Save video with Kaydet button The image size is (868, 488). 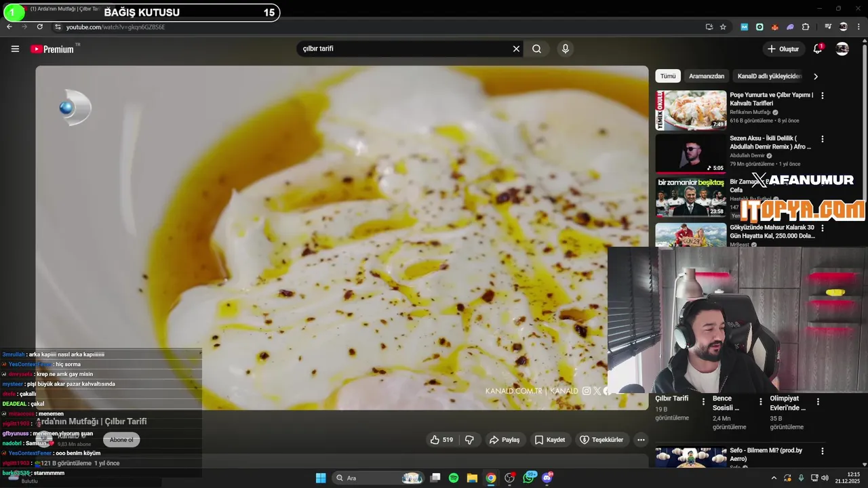[550, 440]
